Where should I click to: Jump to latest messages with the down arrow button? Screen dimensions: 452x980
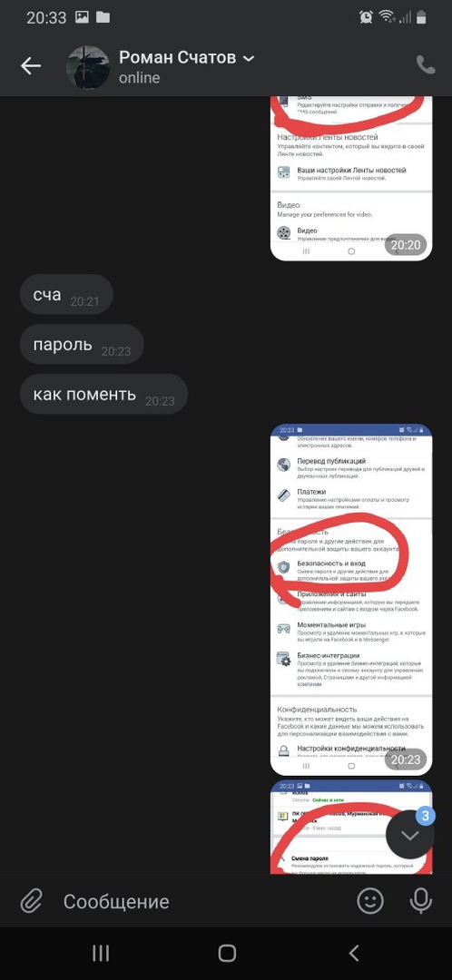(410, 835)
